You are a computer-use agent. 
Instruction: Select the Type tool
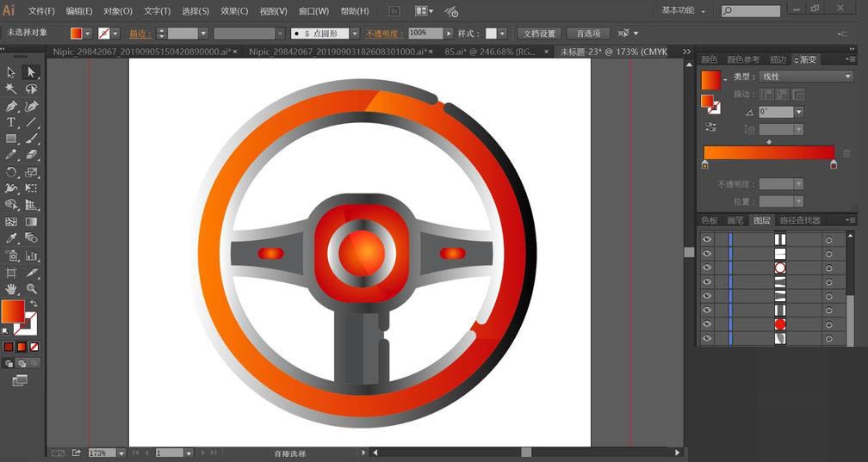point(11,122)
